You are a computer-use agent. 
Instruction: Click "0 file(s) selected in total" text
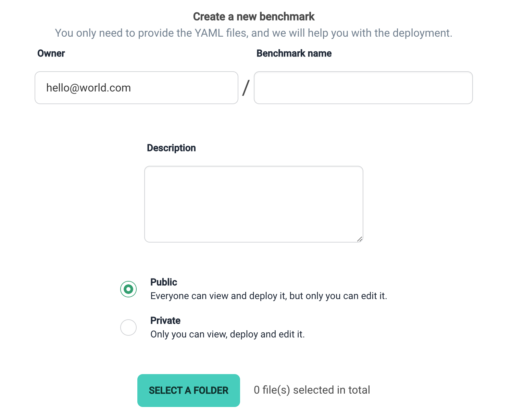(312, 390)
